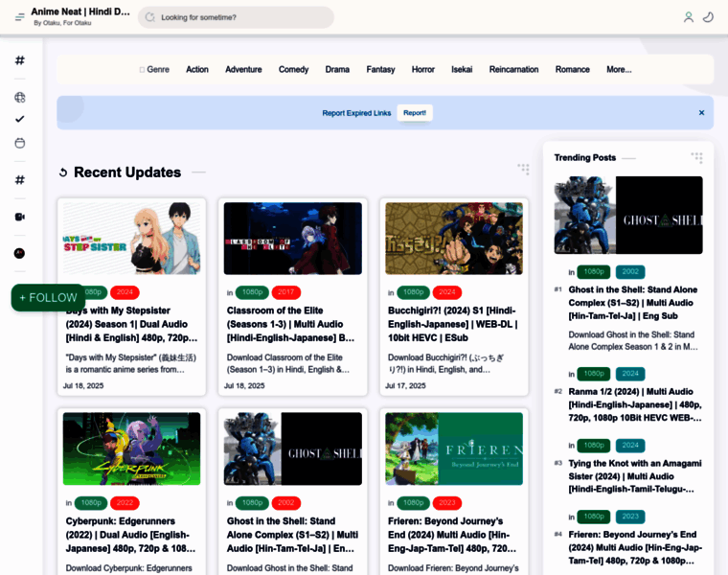Viewport: 728px width, 575px height.
Task: Select the Genre menu item
Action: (154, 69)
